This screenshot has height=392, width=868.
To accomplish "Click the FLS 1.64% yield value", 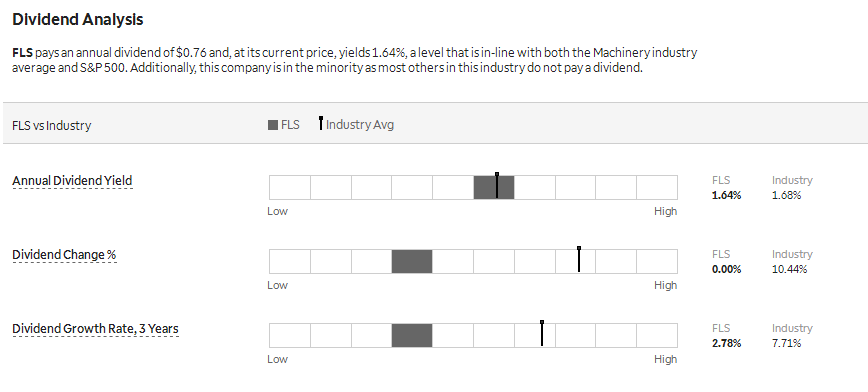I will pyautogui.click(x=726, y=195).
